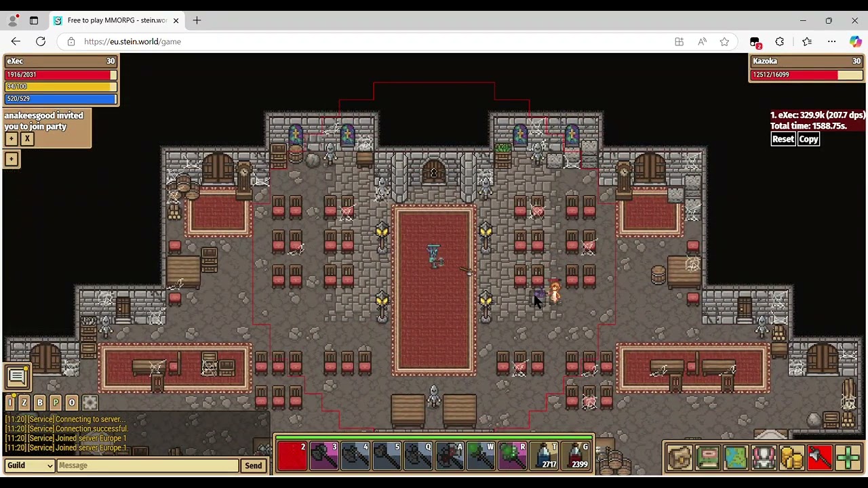The height and width of the screenshot is (488, 868).
Task: Open the character equipment armor panel
Action: coord(764,457)
